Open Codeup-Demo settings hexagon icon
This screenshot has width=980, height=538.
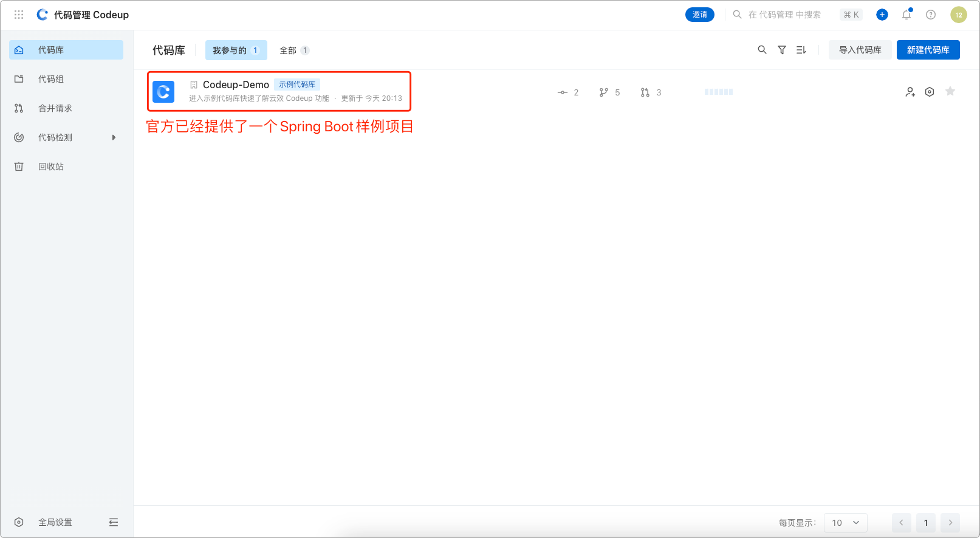[930, 92]
